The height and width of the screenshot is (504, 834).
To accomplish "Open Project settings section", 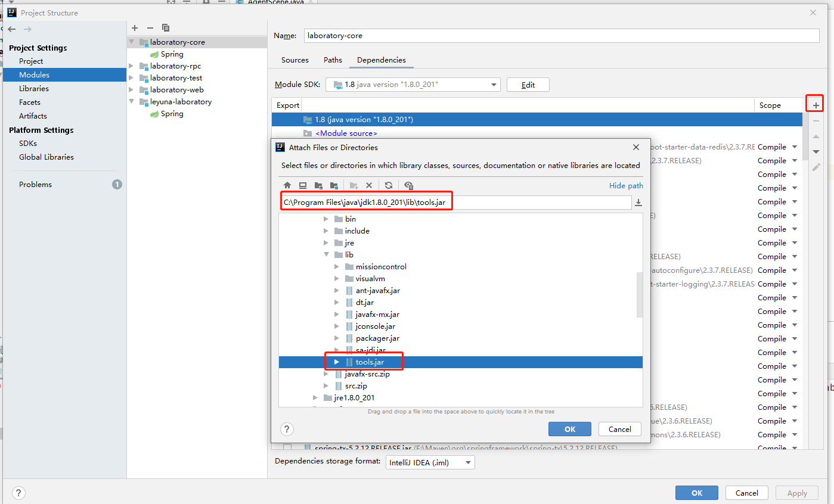I will [x=31, y=61].
